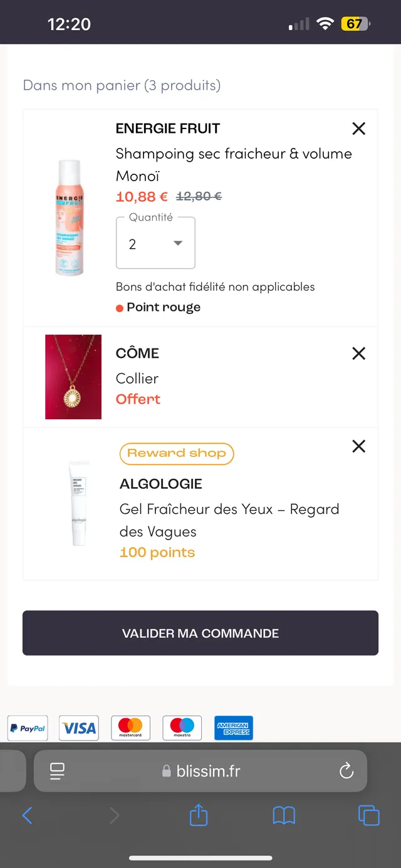
Task: Tap the reader view icon in address bar
Action: [x=56, y=771]
